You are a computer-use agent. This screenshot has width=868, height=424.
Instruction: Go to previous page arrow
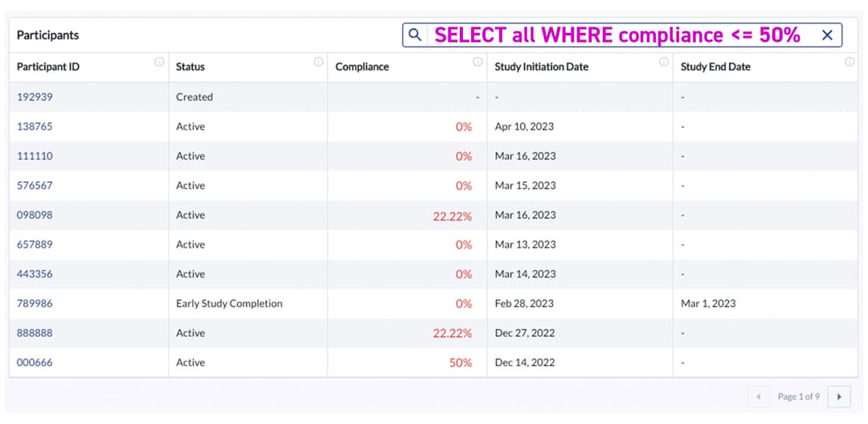(x=758, y=397)
